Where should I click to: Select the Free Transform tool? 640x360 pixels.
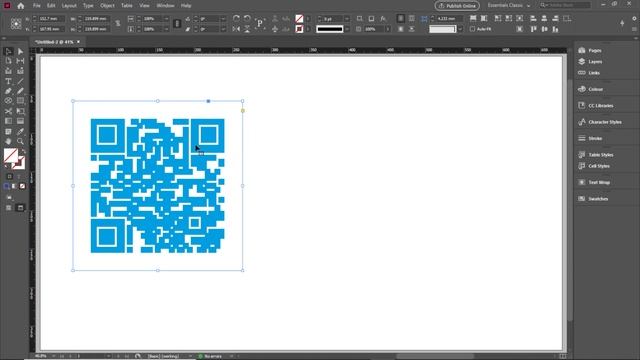point(20,111)
